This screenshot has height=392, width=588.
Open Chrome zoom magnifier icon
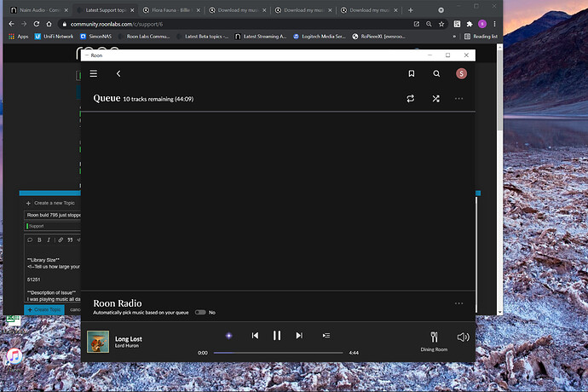coord(429,24)
